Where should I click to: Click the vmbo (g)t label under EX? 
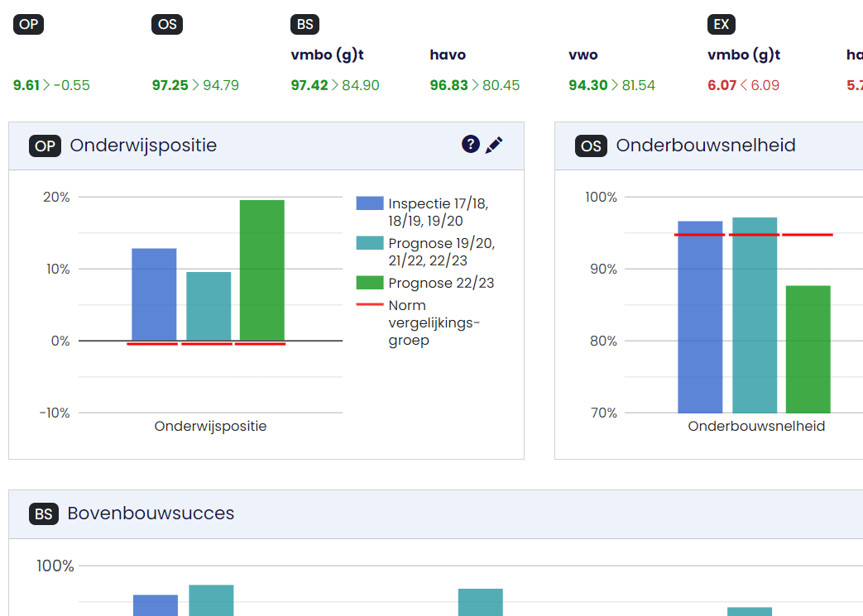click(744, 55)
